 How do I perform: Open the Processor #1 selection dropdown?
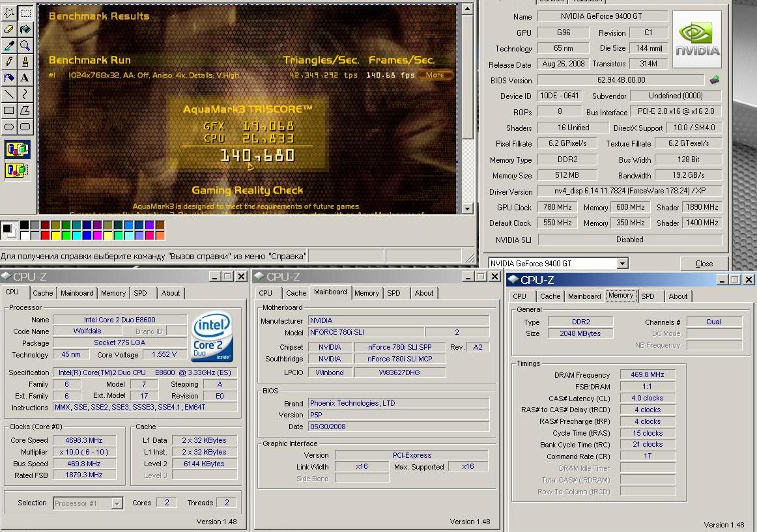(117, 503)
